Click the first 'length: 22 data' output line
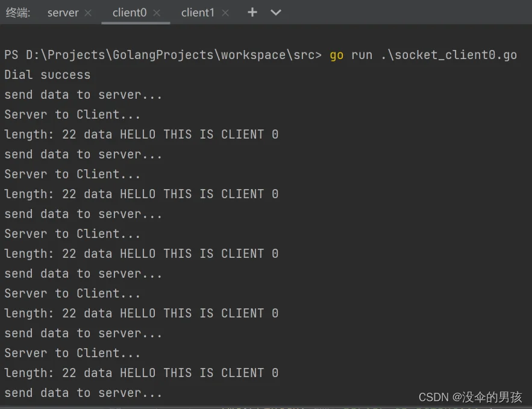Screen dimensions: 532x409 click(141, 134)
